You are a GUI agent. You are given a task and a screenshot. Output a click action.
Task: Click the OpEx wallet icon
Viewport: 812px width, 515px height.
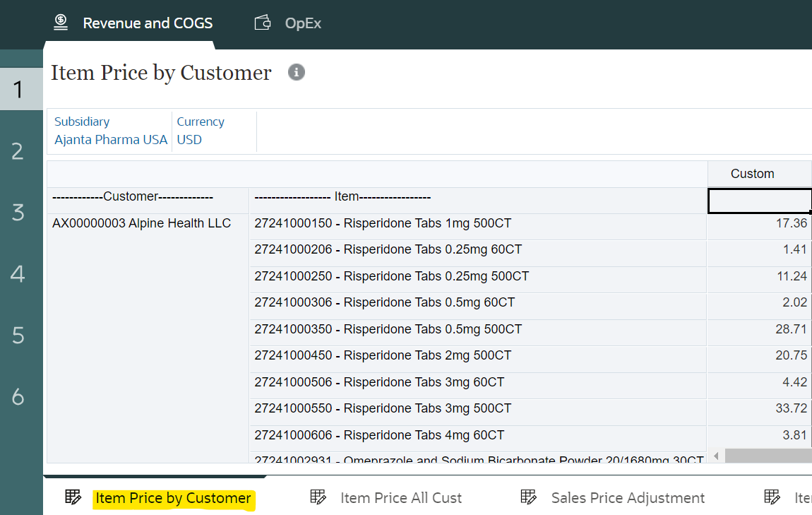(x=263, y=23)
